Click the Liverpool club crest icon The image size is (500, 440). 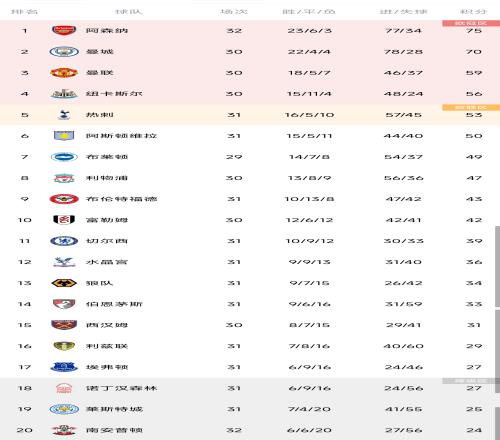(64, 178)
